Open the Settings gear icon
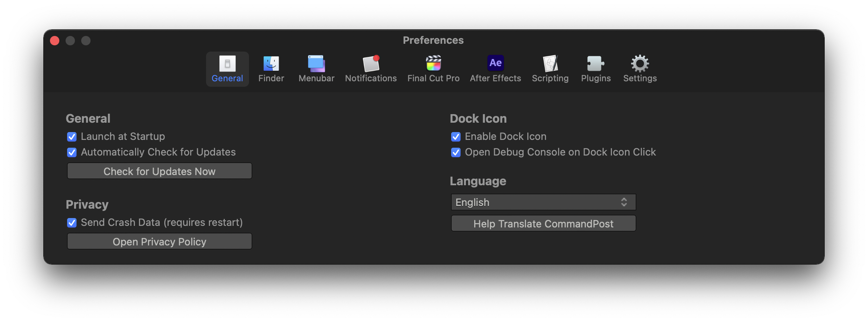The height and width of the screenshot is (322, 868). 640,63
